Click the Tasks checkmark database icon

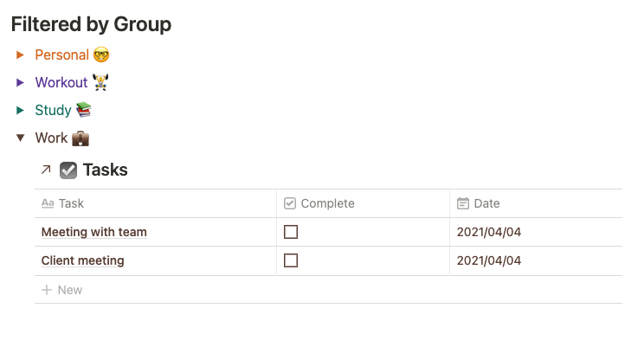click(68, 170)
